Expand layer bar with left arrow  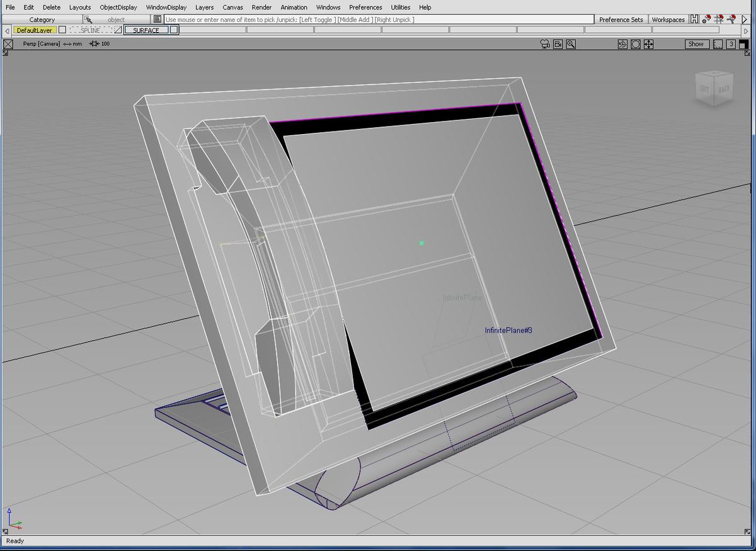pyautogui.click(x=7, y=30)
